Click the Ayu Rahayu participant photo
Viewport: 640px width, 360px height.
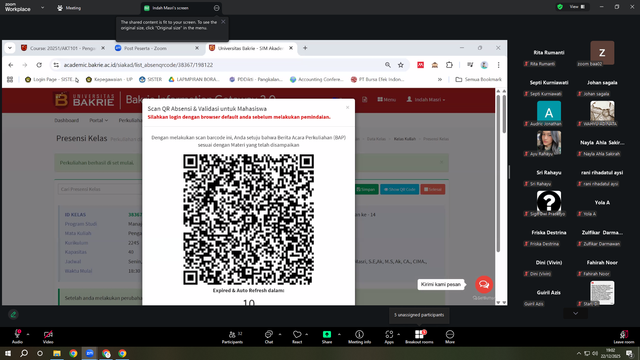coord(549,142)
